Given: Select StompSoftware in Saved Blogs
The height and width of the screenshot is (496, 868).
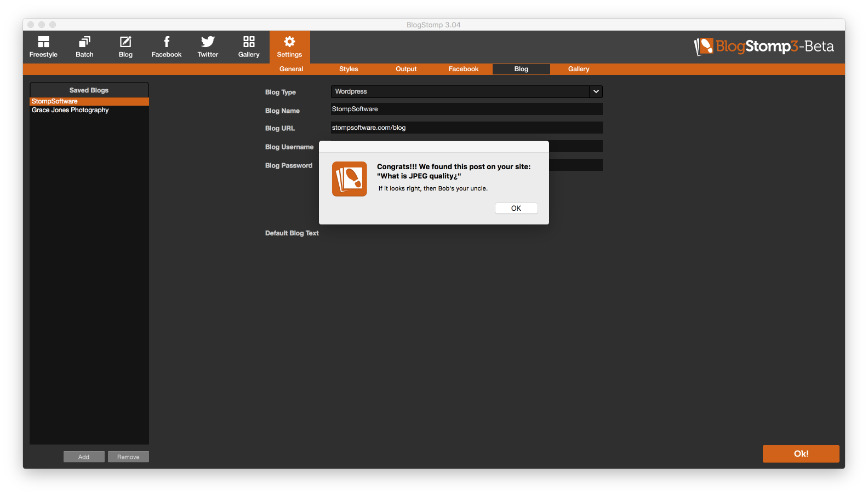Looking at the screenshot, I should point(89,101).
